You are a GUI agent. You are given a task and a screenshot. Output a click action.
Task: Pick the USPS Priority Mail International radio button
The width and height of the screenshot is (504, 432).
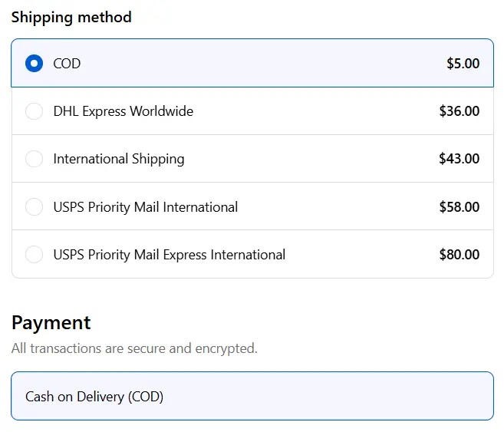(34, 207)
